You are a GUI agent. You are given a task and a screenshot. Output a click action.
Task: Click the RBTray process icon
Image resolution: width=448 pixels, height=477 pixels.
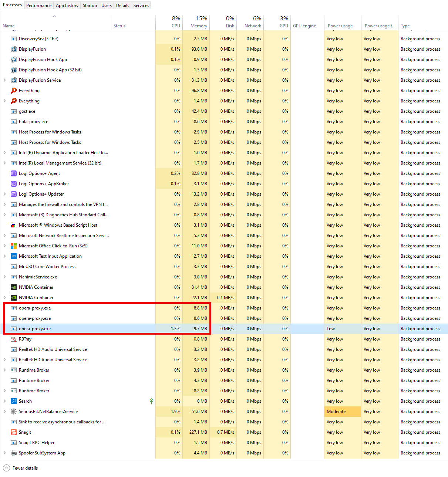pyautogui.click(x=14, y=339)
